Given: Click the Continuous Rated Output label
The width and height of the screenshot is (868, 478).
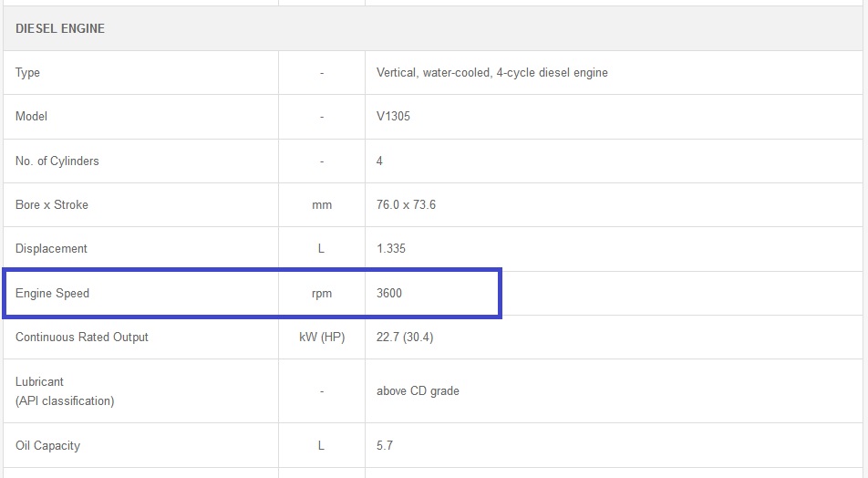Looking at the screenshot, I should 82,337.
